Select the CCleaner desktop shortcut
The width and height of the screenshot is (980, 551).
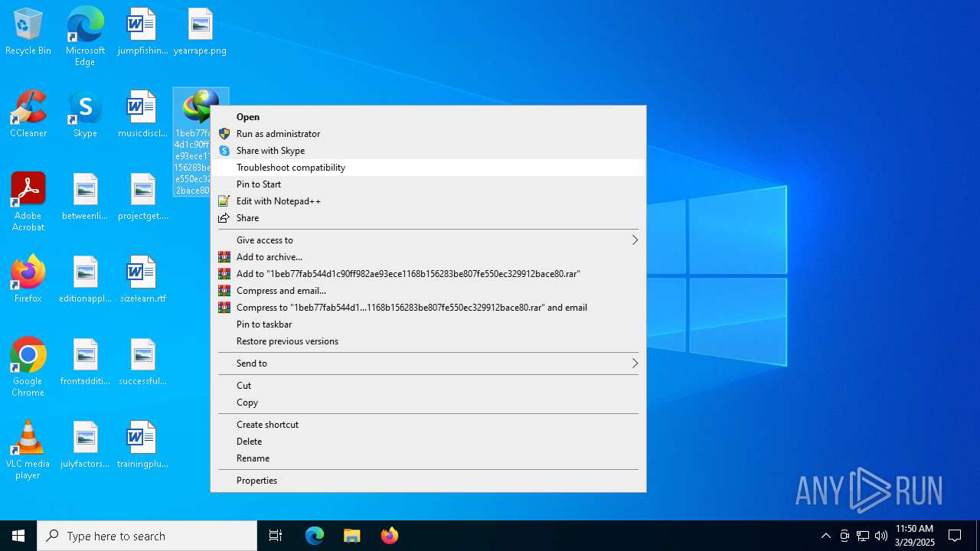pyautogui.click(x=28, y=115)
